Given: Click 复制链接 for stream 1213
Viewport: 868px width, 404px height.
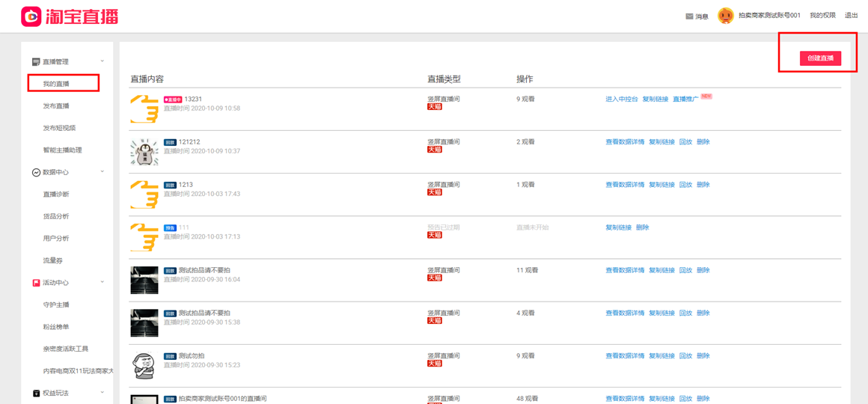Looking at the screenshot, I should (x=662, y=184).
